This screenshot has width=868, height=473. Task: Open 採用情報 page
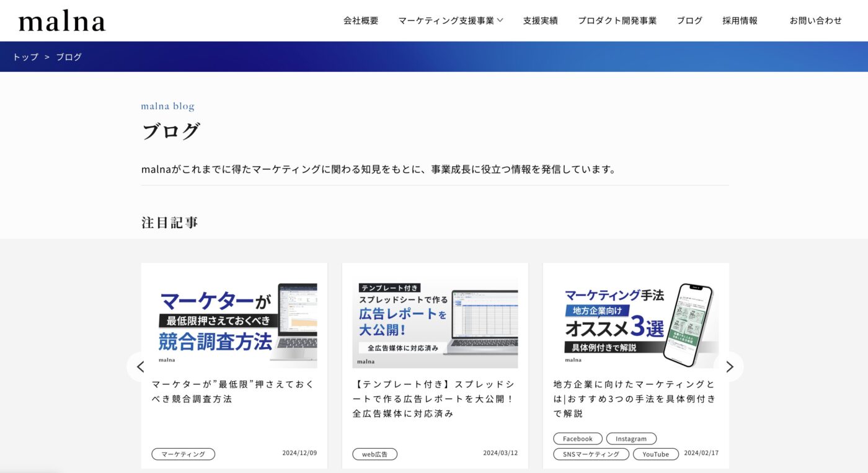(x=740, y=20)
